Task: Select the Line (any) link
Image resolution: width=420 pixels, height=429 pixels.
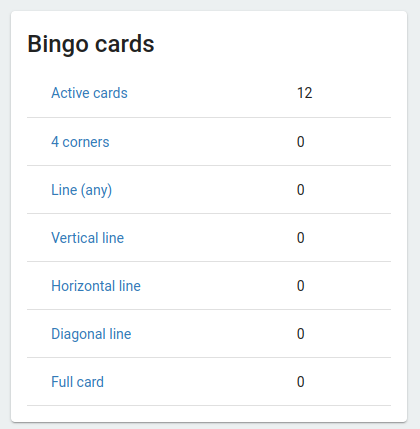Action: [x=81, y=190]
